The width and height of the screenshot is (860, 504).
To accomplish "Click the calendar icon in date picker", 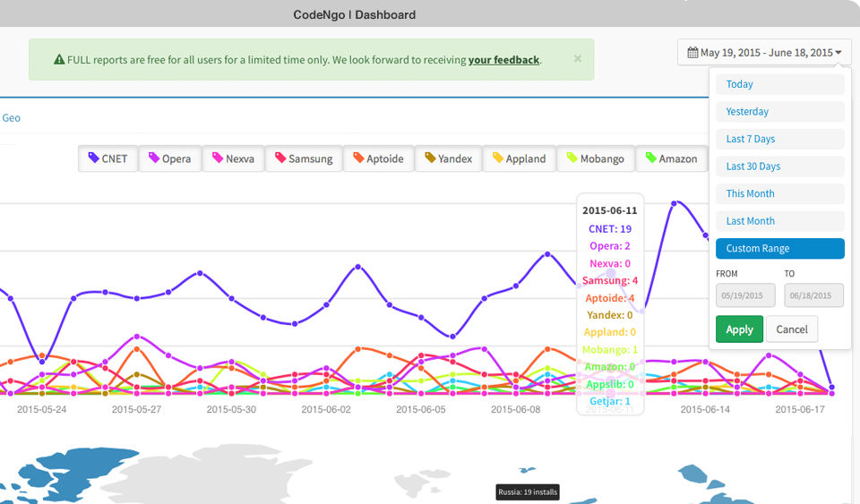I will (x=692, y=53).
